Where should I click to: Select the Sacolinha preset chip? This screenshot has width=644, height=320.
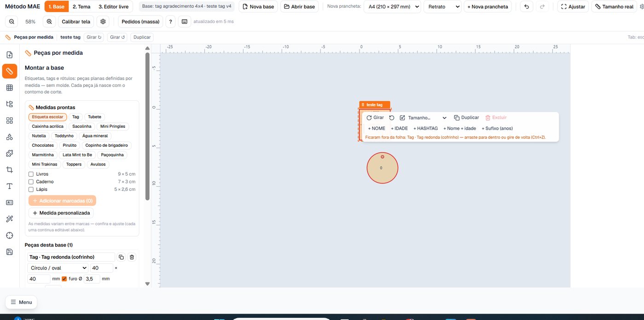82,126
